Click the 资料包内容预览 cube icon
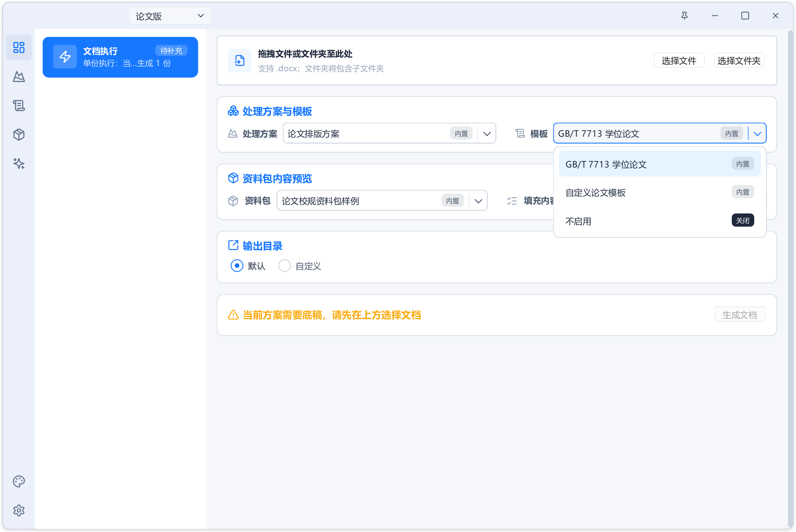This screenshot has width=796, height=532. tap(233, 178)
